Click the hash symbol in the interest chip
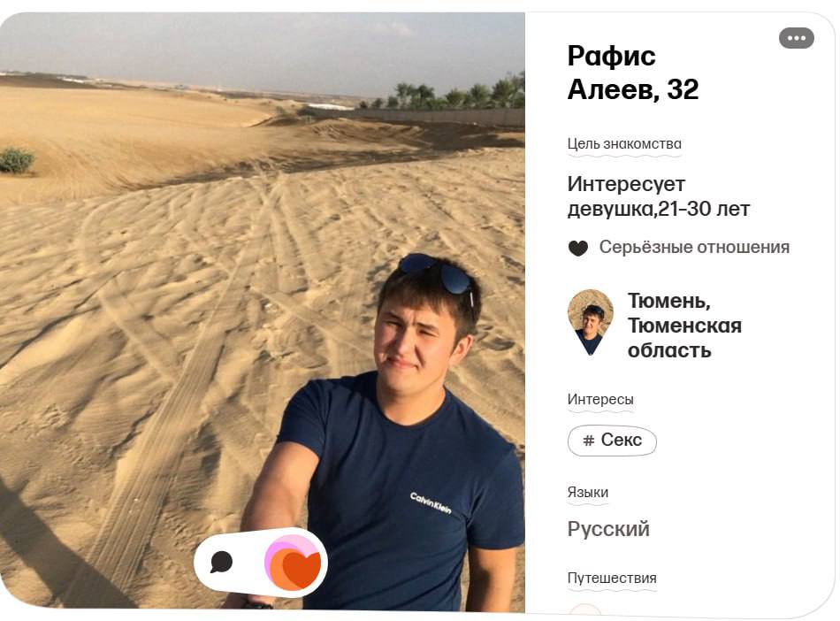Screen dimensions: 840x621 point(588,441)
